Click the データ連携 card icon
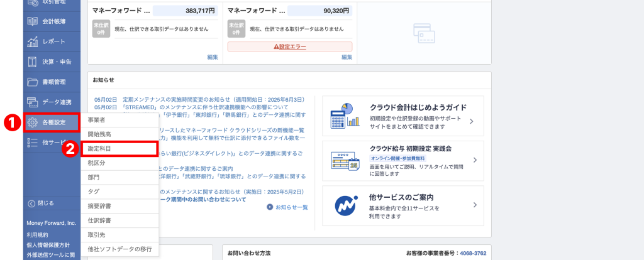Image resolution: width=644 pixels, height=260 pixels. coord(33,102)
